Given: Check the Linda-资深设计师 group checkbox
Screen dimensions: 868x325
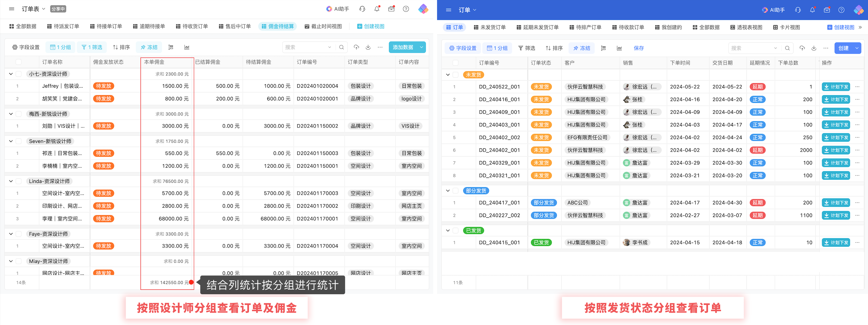Looking at the screenshot, I should [x=18, y=181].
